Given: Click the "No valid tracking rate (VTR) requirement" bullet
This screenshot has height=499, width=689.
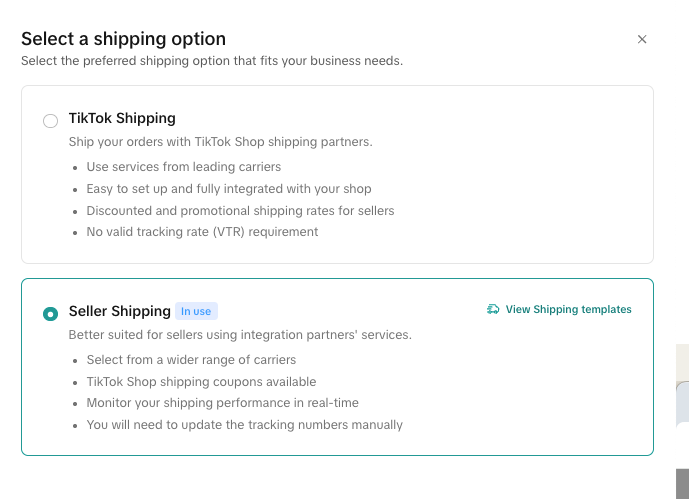Looking at the screenshot, I should [x=202, y=231].
